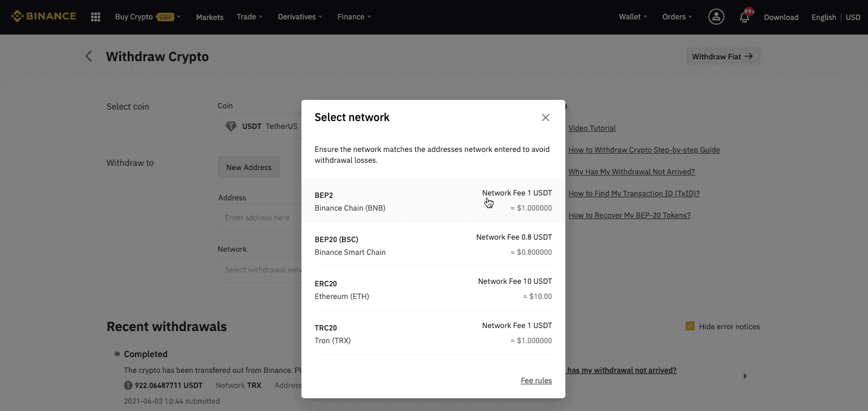868x411 pixels.
Task: Click the recent withdrawal row chevron
Action: (745, 376)
